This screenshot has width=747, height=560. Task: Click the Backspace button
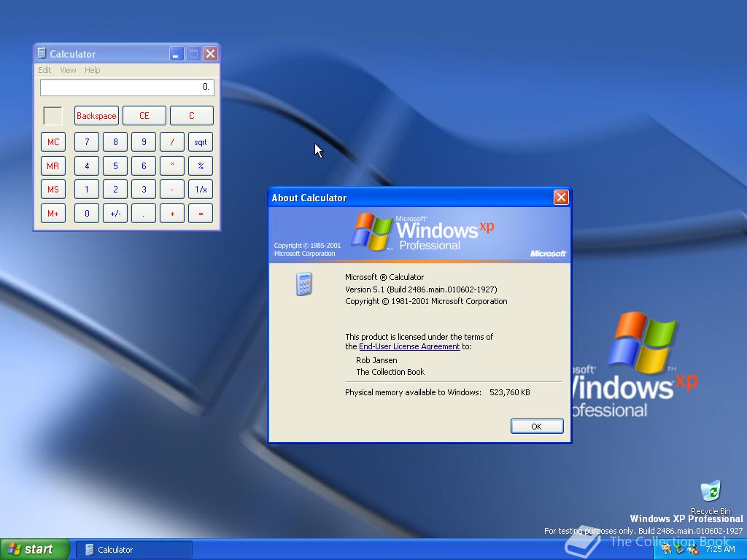[96, 116]
